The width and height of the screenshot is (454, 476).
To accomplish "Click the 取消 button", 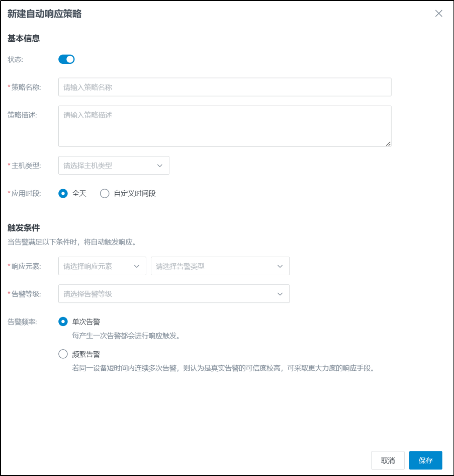I will click(388, 460).
